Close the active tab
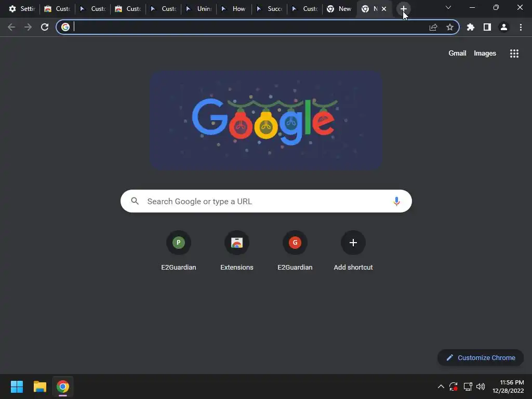 pos(384,9)
